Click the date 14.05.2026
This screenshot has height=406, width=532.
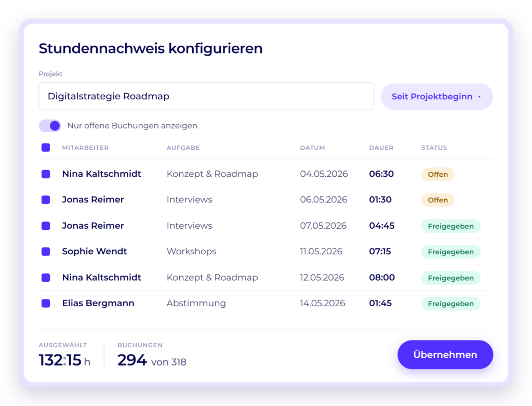pyautogui.click(x=322, y=303)
